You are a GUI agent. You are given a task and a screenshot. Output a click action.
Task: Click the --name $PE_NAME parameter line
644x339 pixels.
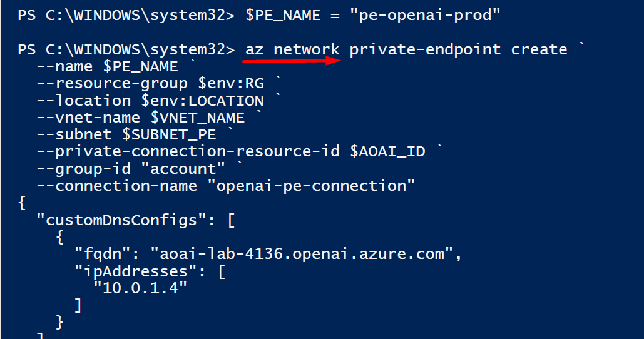pyautogui.click(x=107, y=66)
